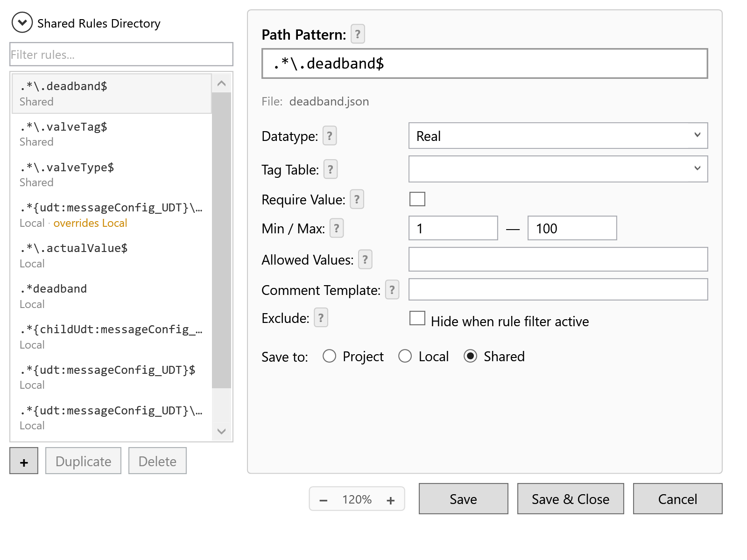Click the rules list scrollbar thumb
The width and height of the screenshot is (747, 560).
[221, 240]
